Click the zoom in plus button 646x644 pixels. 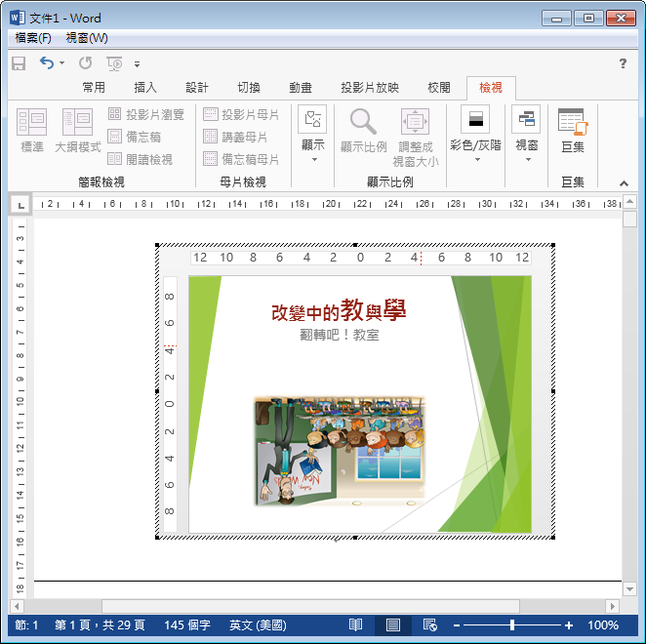click(x=569, y=625)
